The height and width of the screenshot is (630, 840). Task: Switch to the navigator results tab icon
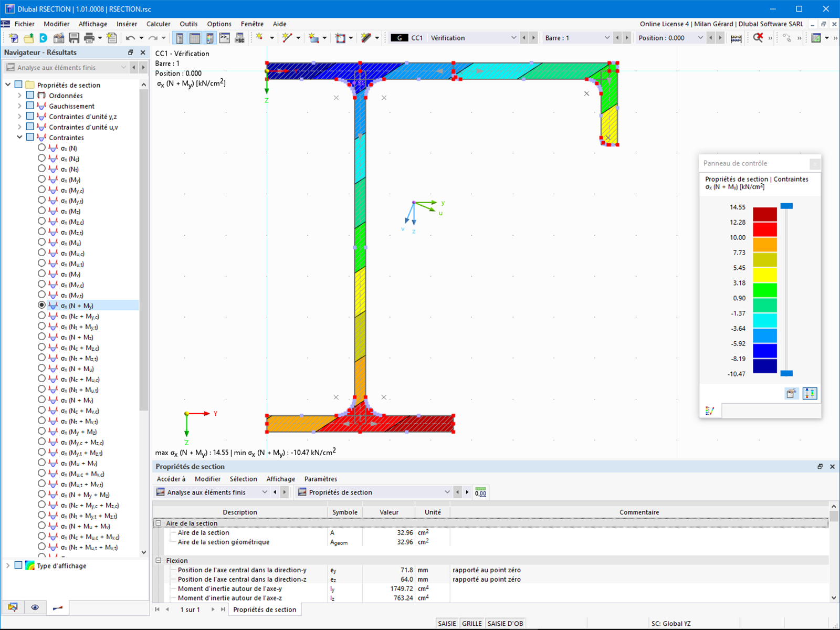point(58,607)
